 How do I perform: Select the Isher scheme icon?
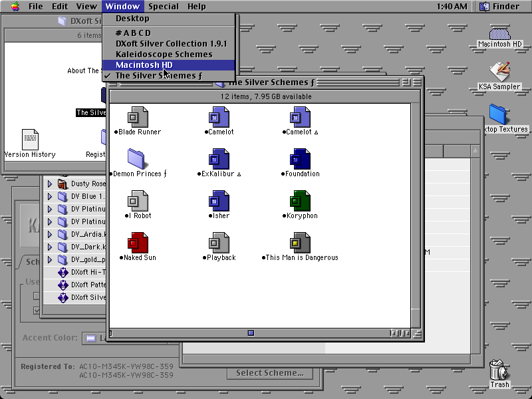[x=219, y=201]
